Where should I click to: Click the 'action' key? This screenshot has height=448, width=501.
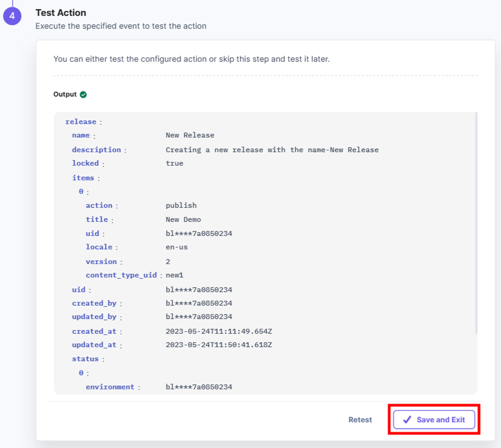[x=99, y=205]
